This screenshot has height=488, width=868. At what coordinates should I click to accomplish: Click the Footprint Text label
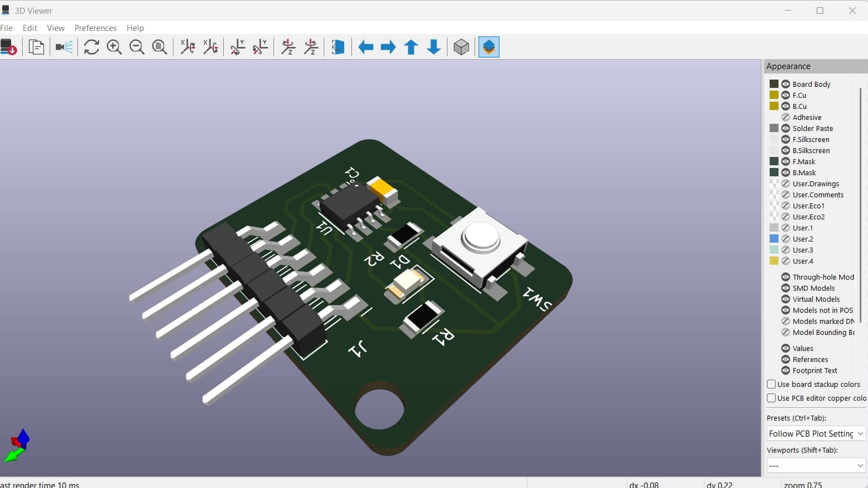pyautogui.click(x=815, y=370)
